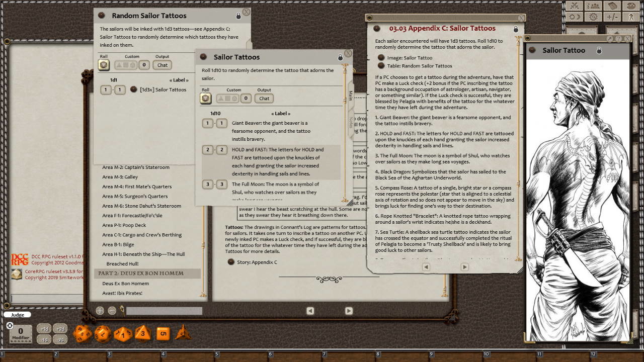
Task: Toggle the lock on Appendix C window
Action: click(x=516, y=29)
